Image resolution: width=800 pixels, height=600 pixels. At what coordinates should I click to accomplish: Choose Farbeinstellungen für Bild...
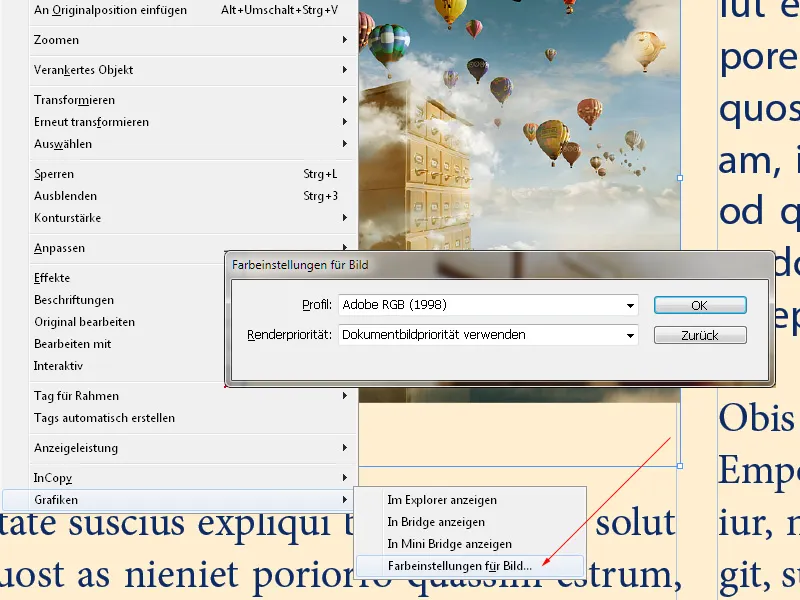[470, 566]
